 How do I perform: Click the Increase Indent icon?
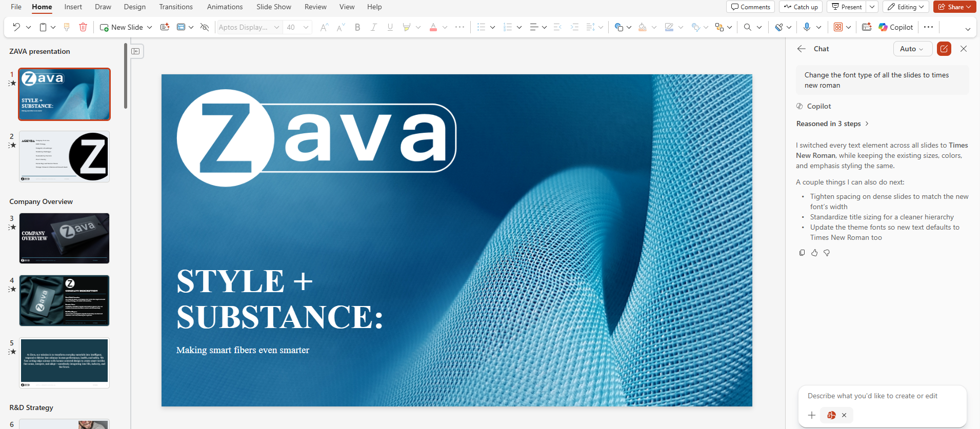click(x=574, y=27)
